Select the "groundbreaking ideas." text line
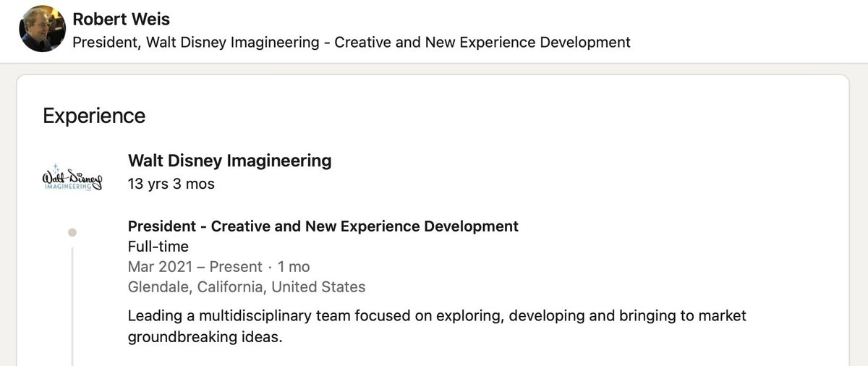The image size is (868, 366). point(203,337)
